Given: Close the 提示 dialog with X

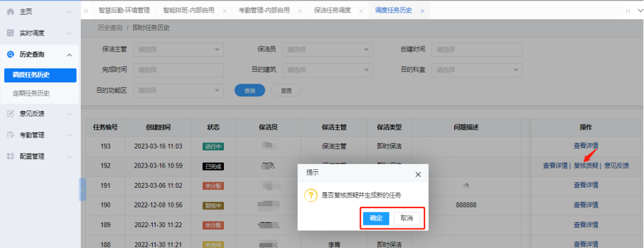Looking at the screenshot, I should pos(418,174).
